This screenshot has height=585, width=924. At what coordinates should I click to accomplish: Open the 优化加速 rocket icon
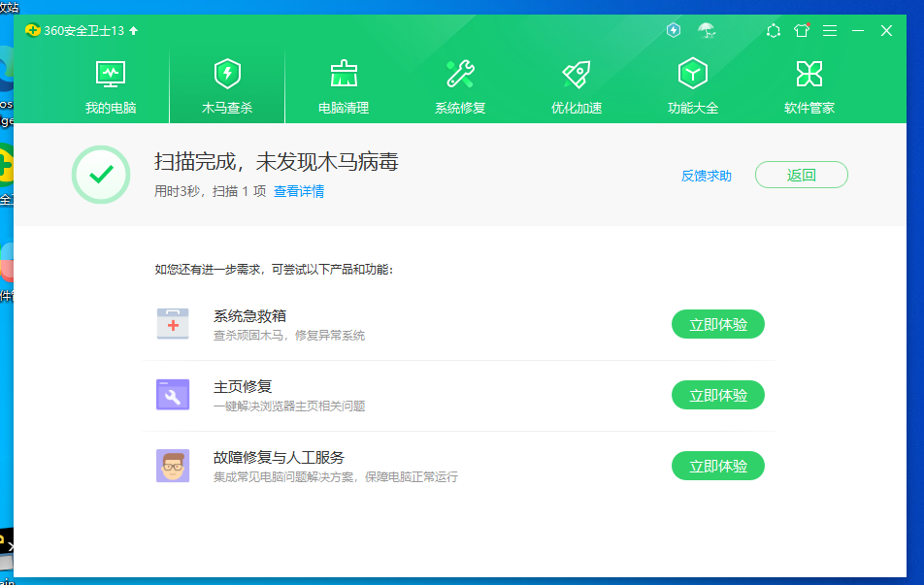pyautogui.click(x=577, y=74)
